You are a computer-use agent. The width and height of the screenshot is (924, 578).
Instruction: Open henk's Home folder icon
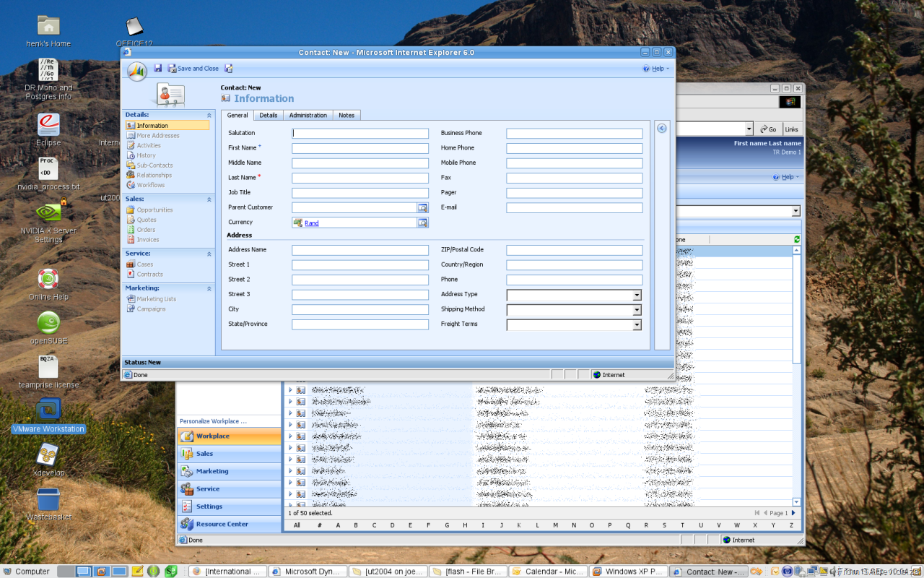[x=48, y=32]
